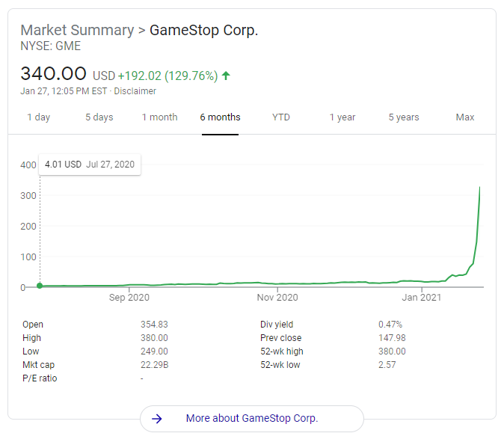Show the 1 month chart
Viewport: 504px width, 439px height.
point(159,117)
